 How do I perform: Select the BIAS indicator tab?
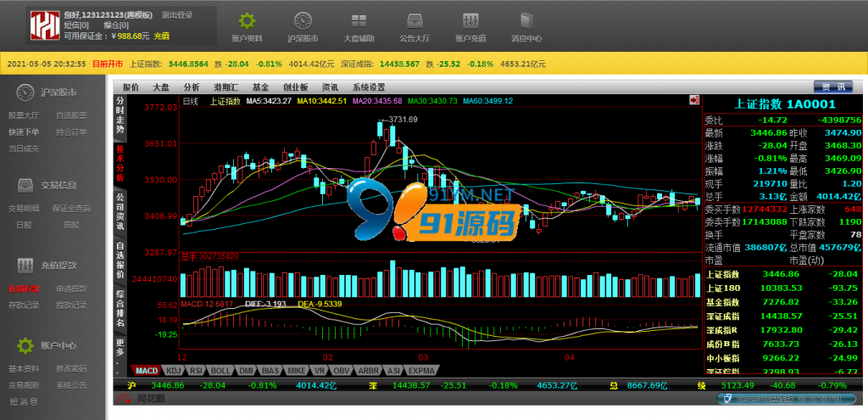tap(270, 370)
